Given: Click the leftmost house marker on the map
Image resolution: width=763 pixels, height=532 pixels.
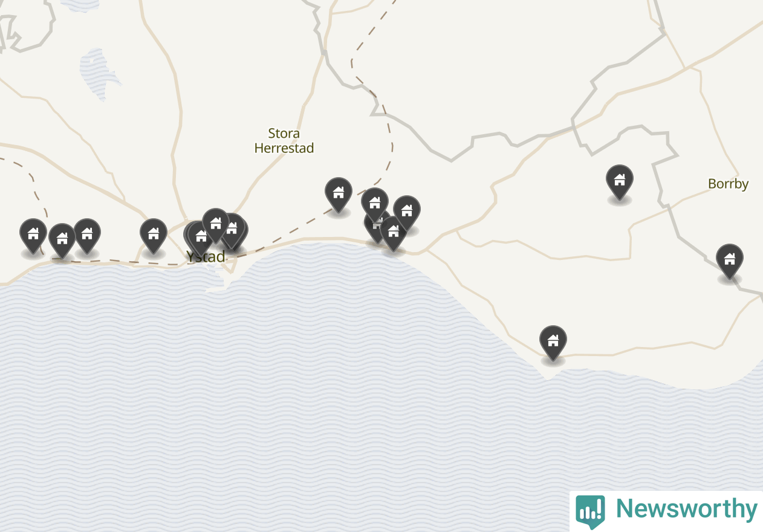Looking at the screenshot, I should tap(33, 233).
